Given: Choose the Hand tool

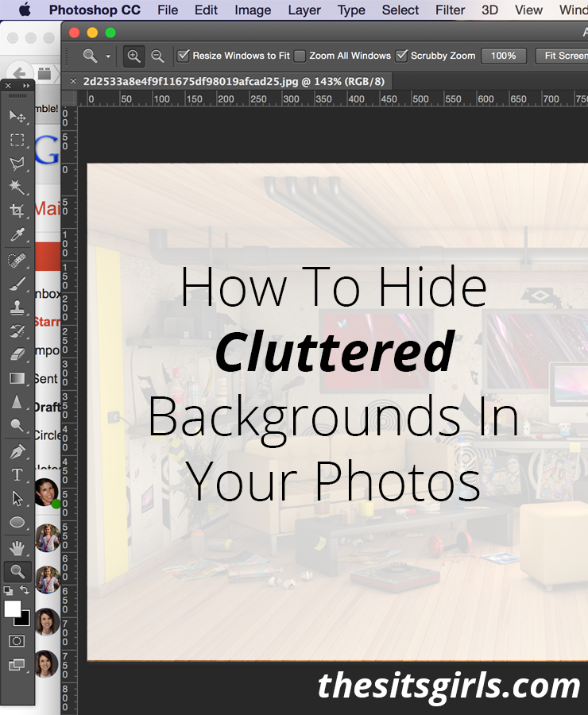Looking at the screenshot, I should pyautogui.click(x=17, y=547).
